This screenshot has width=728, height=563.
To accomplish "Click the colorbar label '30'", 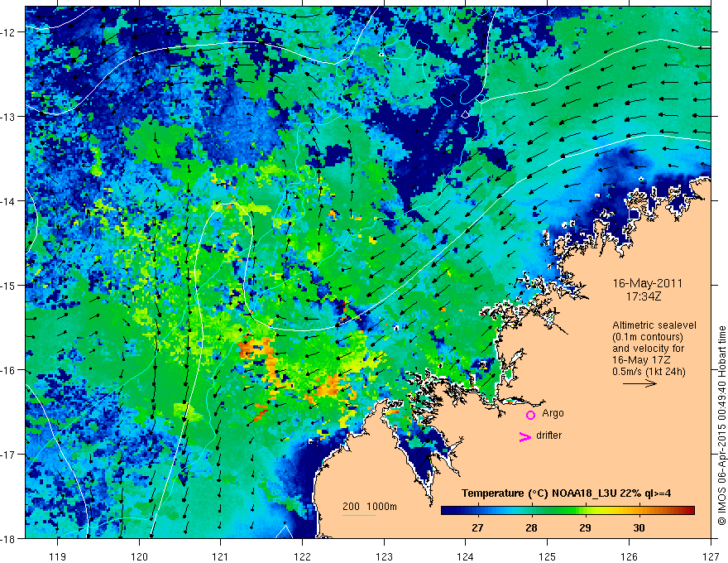I will coord(639,527).
